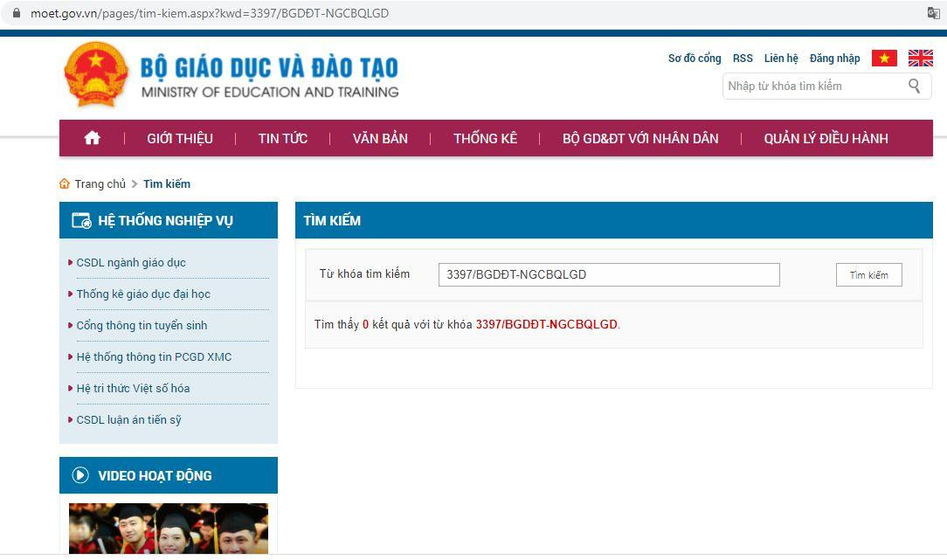Open the RSS link
Screen dimensions: 947x560
pyautogui.click(x=743, y=58)
